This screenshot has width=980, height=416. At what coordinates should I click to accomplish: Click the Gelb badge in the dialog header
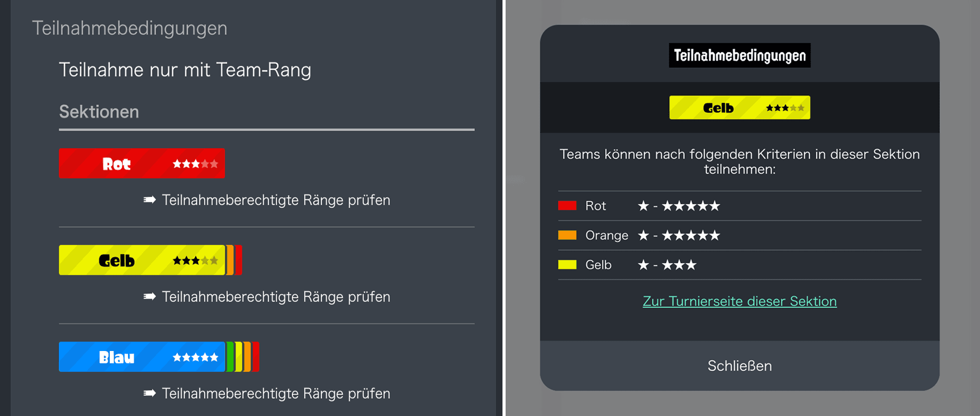point(739,108)
